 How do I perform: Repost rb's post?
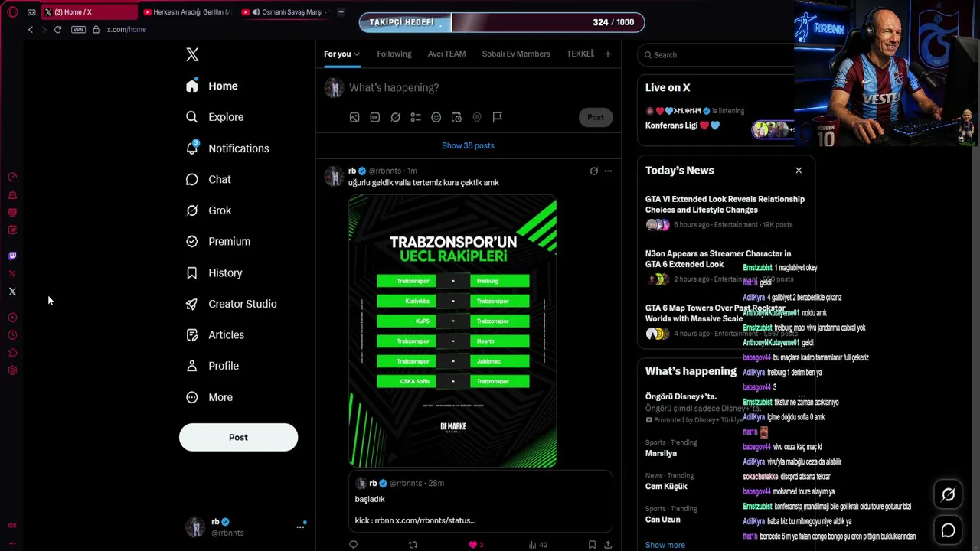point(413,545)
